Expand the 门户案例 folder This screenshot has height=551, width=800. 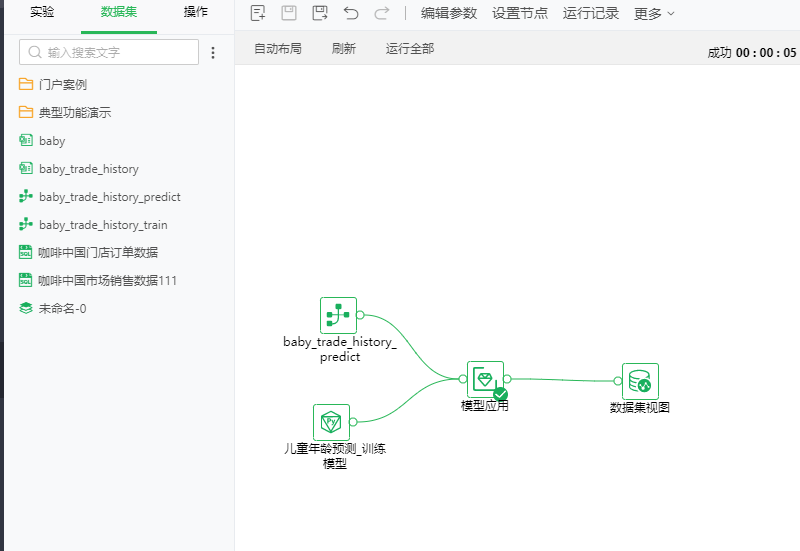coord(62,85)
